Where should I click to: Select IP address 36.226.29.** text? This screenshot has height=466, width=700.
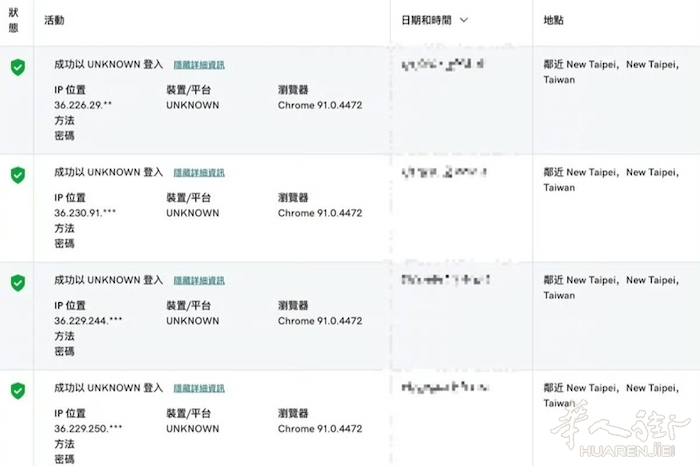83,105
